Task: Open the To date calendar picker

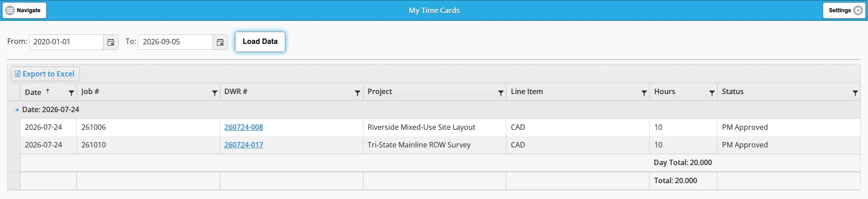Action: click(220, 42)
